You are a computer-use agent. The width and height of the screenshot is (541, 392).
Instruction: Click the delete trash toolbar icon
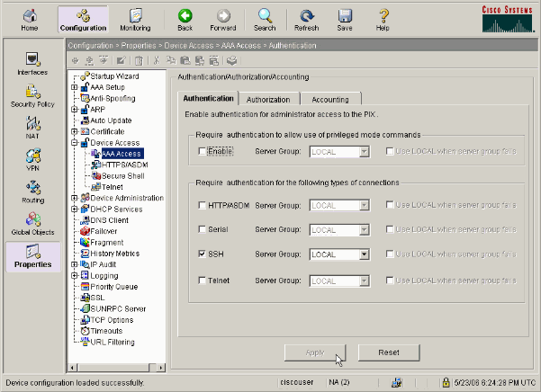[139, 61]
